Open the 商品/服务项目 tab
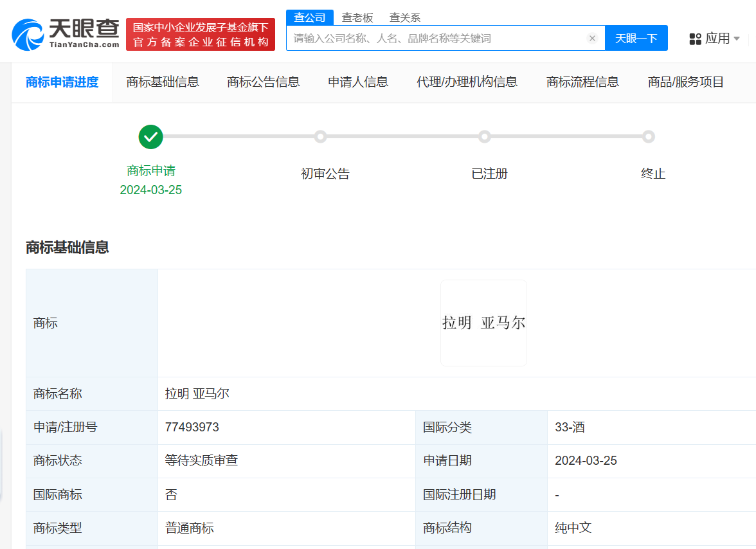756x549 pixels. click(x=686, y=82)
